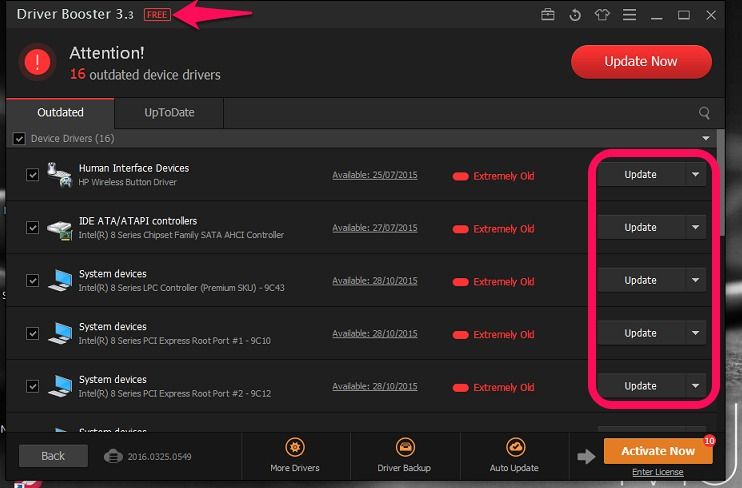The width and height of the screenshot is (742, 488).
Task: Switch to the UpToDate tab
Action: pyautogui.click(x=169, y=113)
